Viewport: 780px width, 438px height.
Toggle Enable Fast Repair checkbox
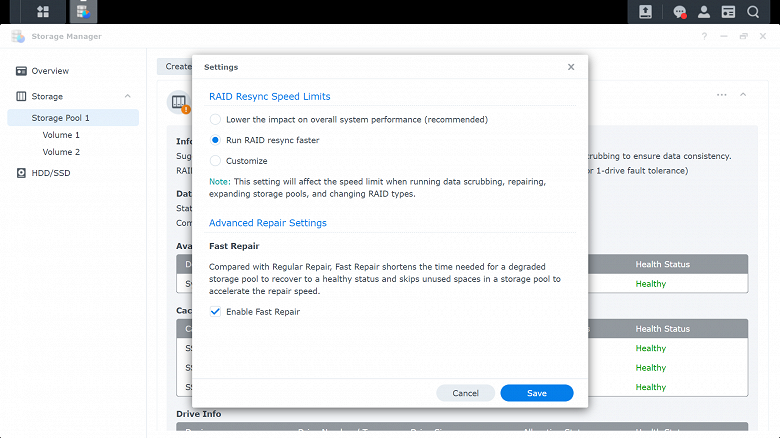coord(215,312)
